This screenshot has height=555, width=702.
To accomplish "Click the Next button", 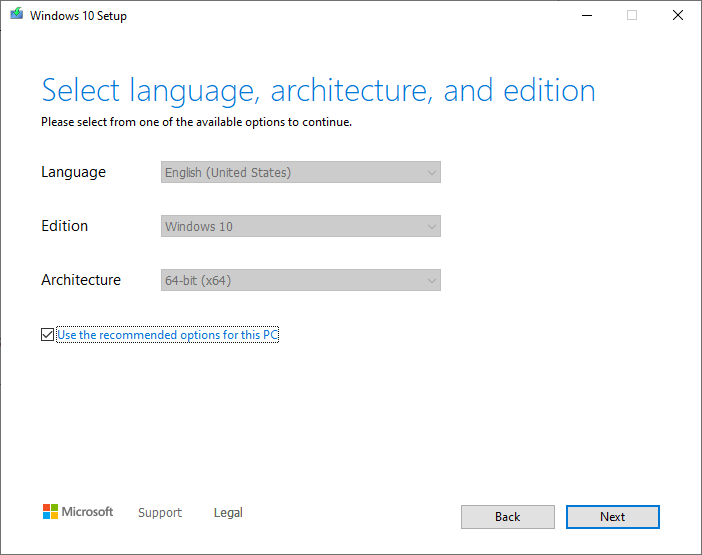I will click(x=612, y=517).
